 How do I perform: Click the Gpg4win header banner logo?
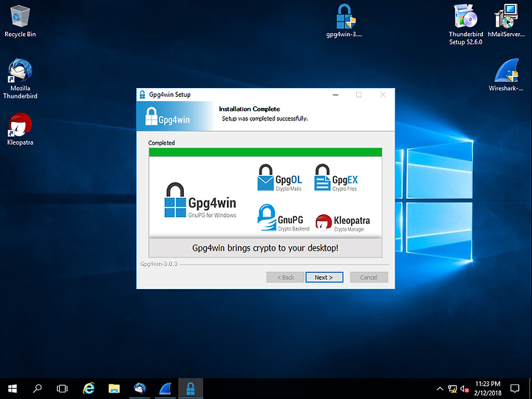coord(168,117)
